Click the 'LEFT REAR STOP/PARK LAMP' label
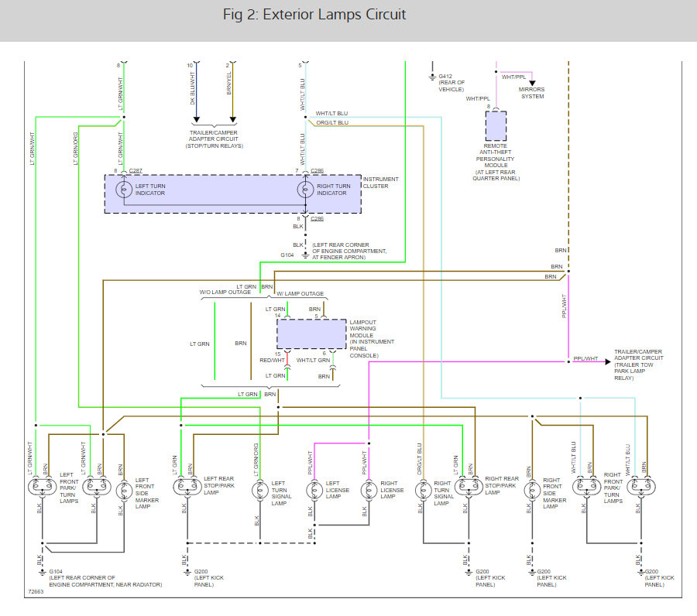Screen dimensions: 697x616 point(218,485)
